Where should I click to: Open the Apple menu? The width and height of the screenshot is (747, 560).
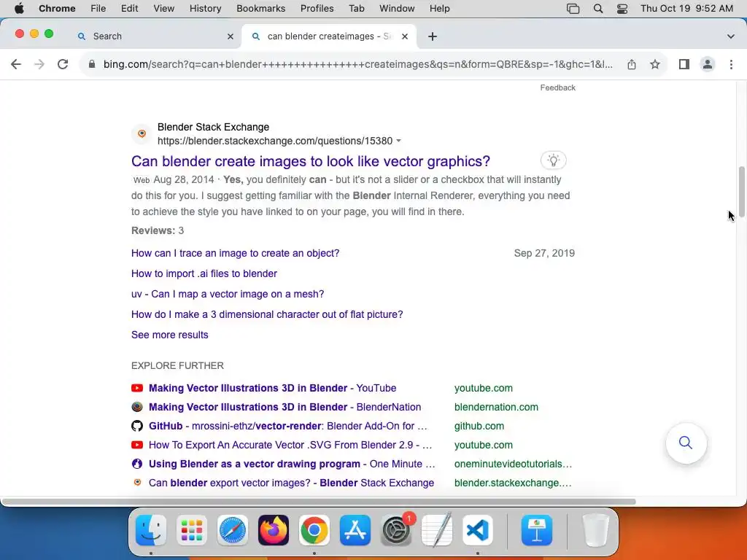click(19, 9)
